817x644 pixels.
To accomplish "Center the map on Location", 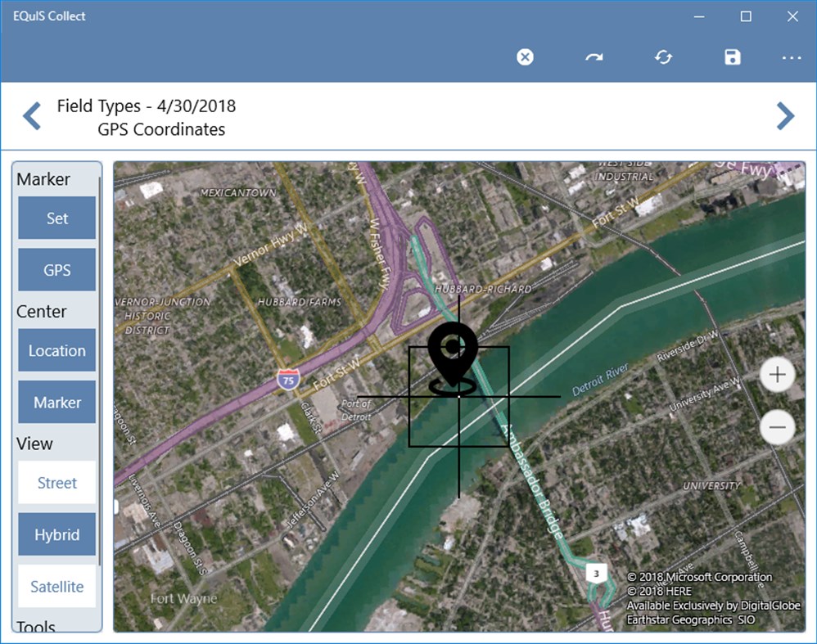I will point(56,350).
